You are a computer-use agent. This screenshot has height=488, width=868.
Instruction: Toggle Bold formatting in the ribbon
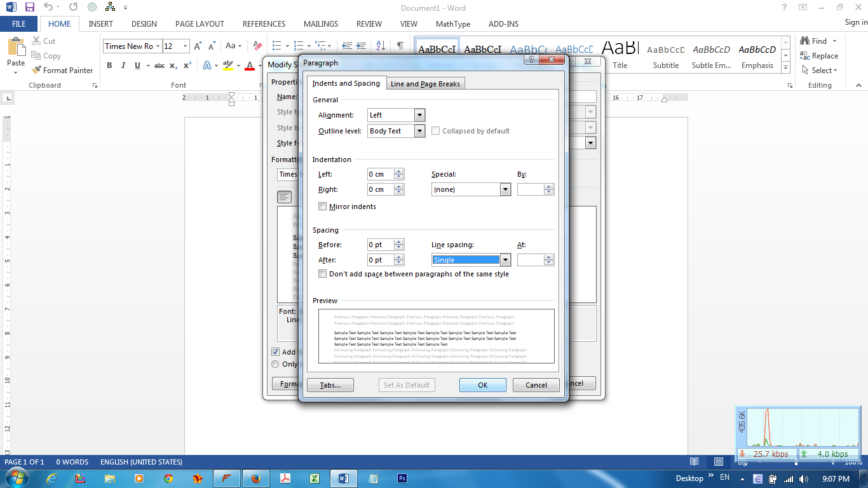pyautogui.click(x=109, y=65)
